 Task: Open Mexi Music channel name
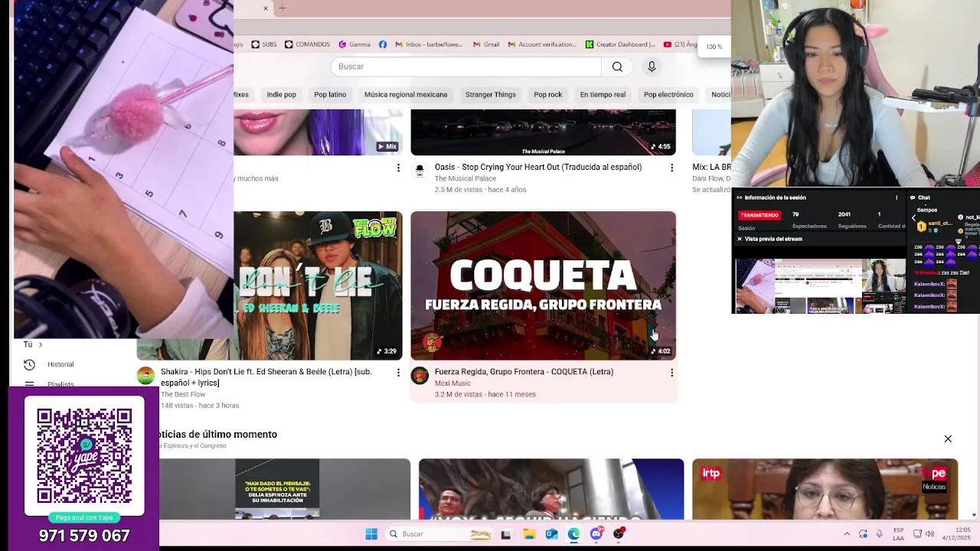point(452,383)
